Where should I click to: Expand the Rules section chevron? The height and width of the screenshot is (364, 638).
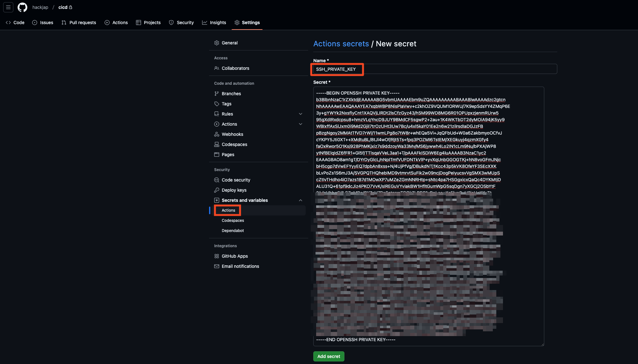[301, 114]
